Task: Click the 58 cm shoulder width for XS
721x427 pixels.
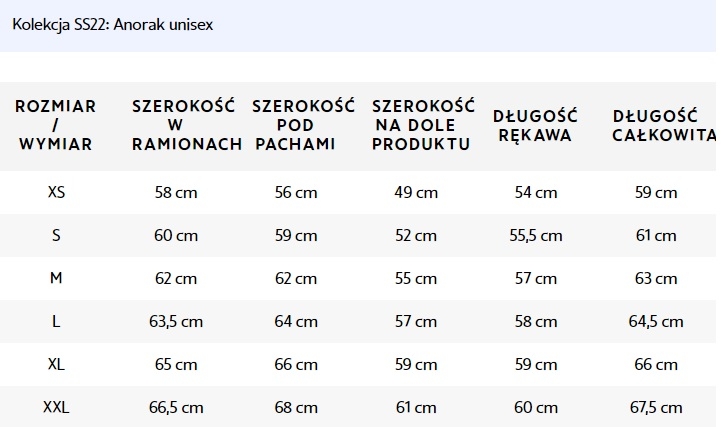Action: point(176,192)
